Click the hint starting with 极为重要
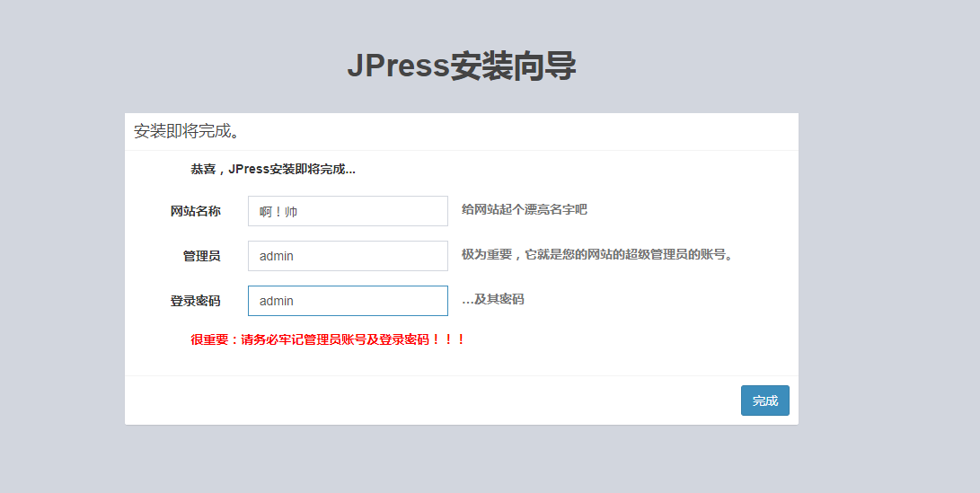This screenshot has width=980, height=493. tap(596, 254)
